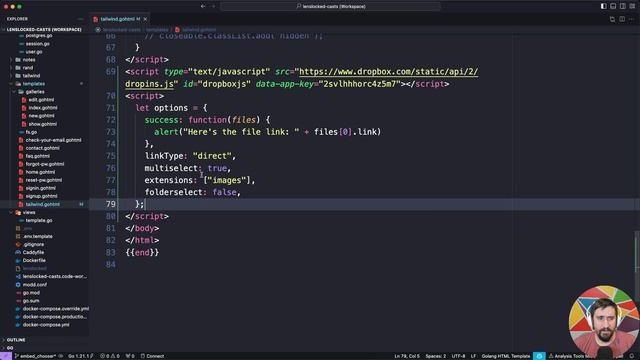Open new.gohtml in galleries
The image size is (640, 360).
tap(41, 116)
